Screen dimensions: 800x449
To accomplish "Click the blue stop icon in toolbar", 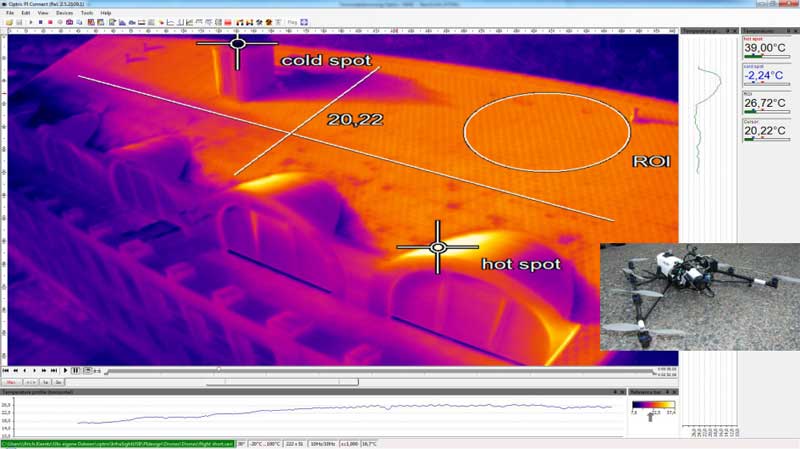I will click(x=40, y=22).
